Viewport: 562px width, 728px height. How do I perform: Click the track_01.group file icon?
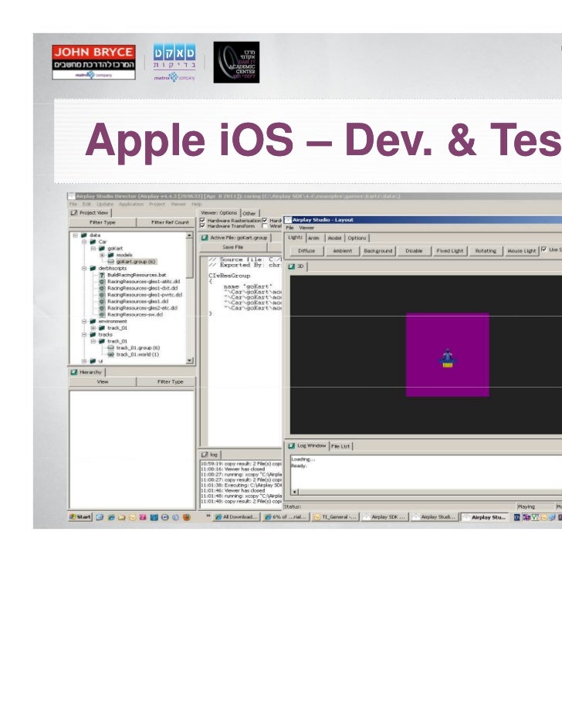(111, 347)
